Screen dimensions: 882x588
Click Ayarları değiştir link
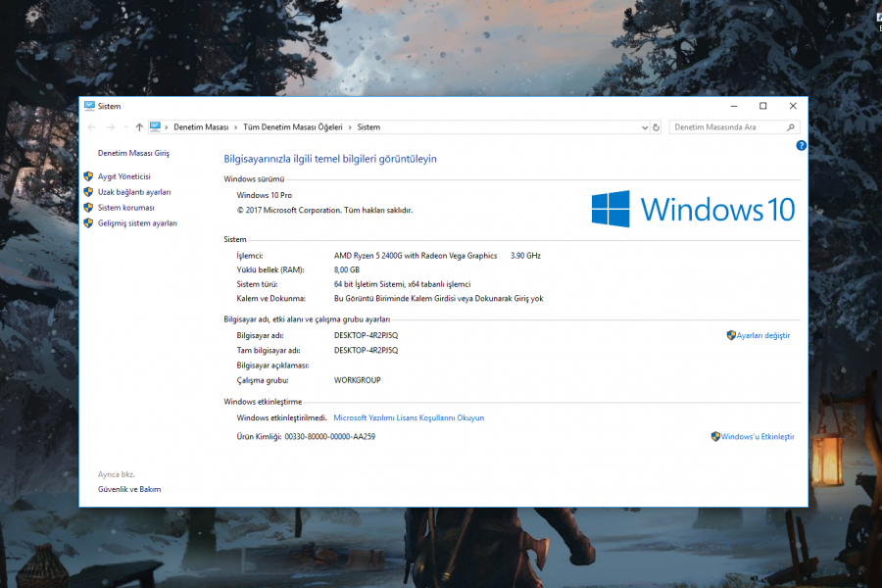tap(763, 335)
